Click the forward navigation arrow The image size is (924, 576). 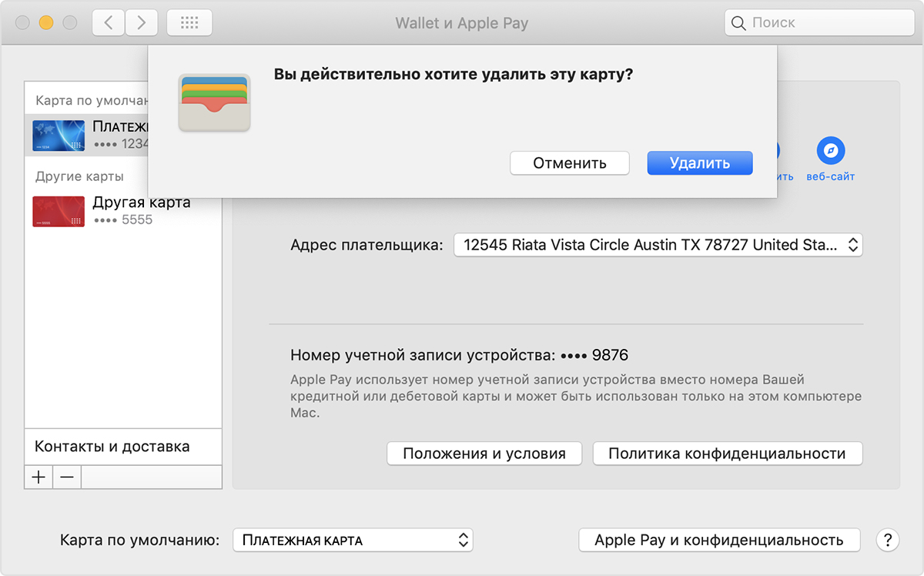tap(140, 23)
